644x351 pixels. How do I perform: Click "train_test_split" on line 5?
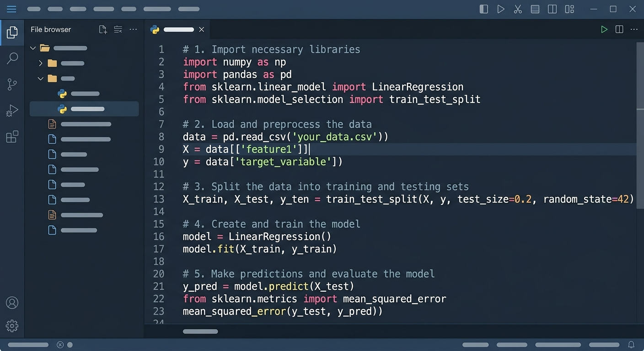(x=435, y=99)
